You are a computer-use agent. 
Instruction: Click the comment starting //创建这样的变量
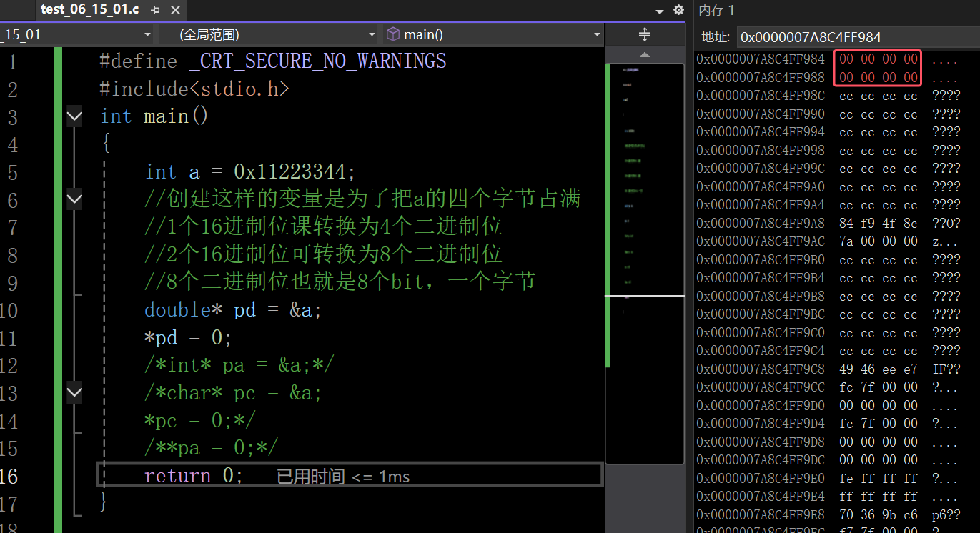pos(362,199)
